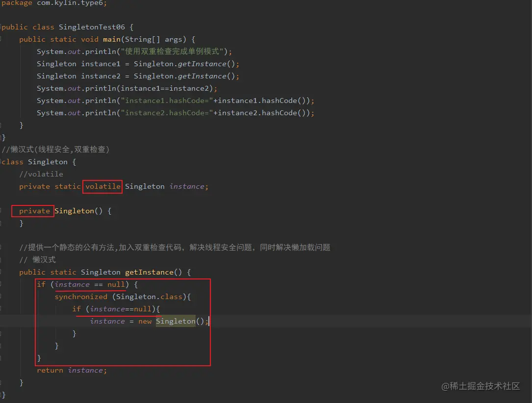Click the highlighted Singleton after new
The image size is (532, 403).
point(176,321)
